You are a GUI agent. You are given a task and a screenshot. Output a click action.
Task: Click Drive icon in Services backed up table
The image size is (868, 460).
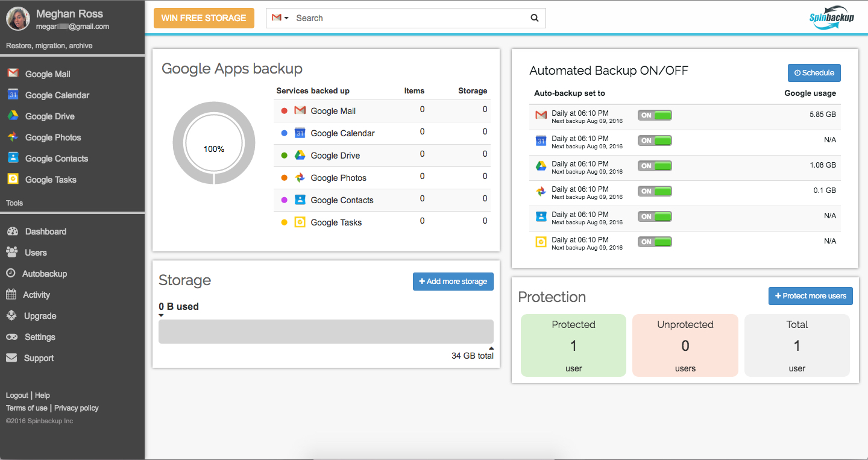(300, 155)
